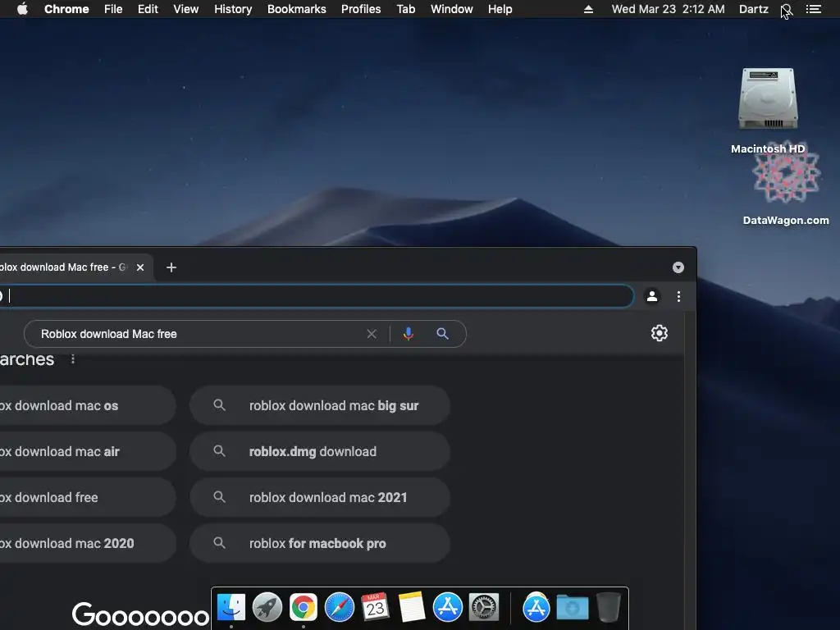Open the File menu
The height and width of the screenshot is (630, 840).
coord(113,9)
